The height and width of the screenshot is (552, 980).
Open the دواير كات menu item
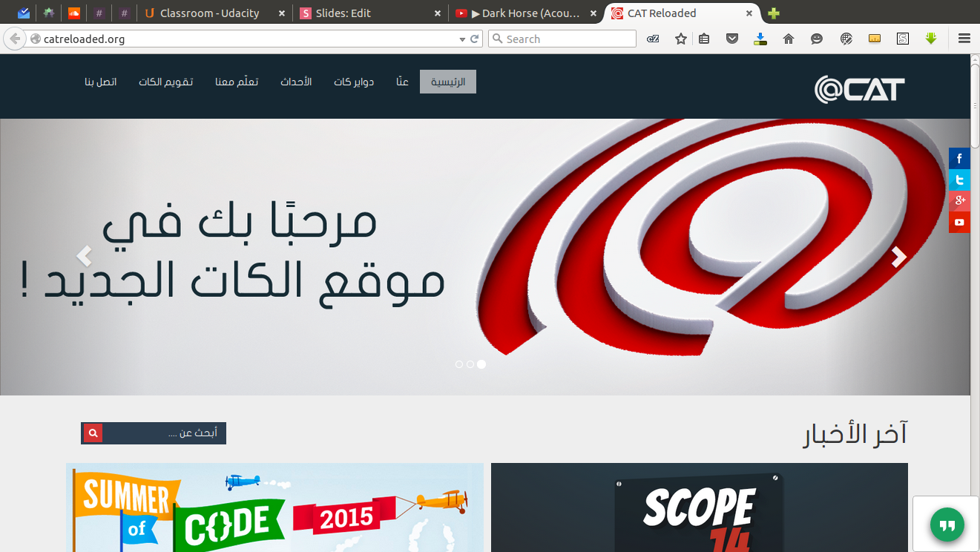(354, 82)
